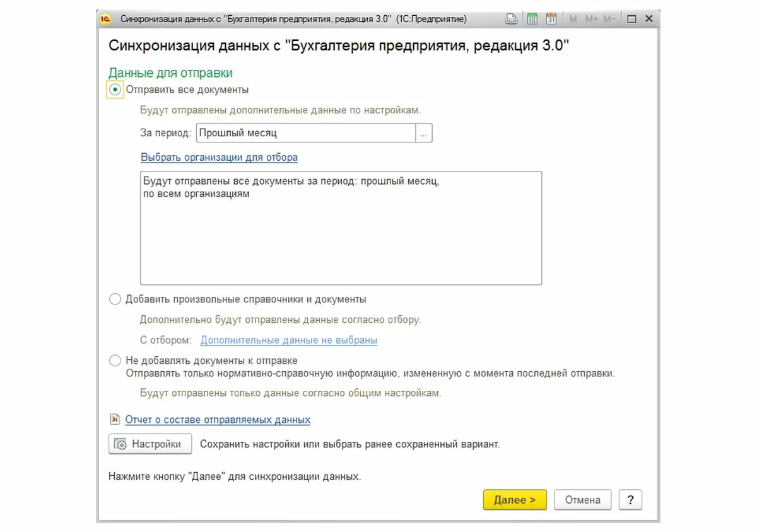Screen dimensions: 757x532
Task: Click the print preview icon in title bar
Action: click(512, 20)
